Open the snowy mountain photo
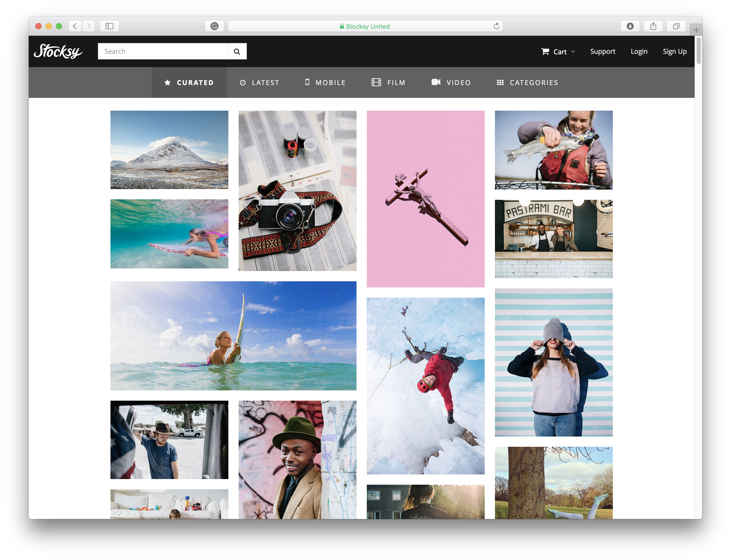The width and height of the screenshot is (731, 560). point(169,150)
